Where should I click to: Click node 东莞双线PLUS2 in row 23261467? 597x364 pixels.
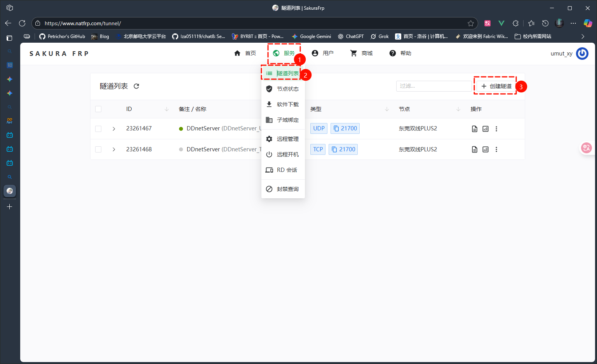(x=418, y=128)
